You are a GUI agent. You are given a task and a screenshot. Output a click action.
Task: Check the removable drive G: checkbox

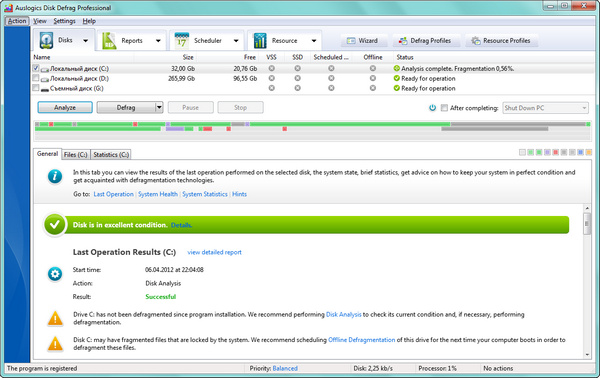(x=36, y=88)
